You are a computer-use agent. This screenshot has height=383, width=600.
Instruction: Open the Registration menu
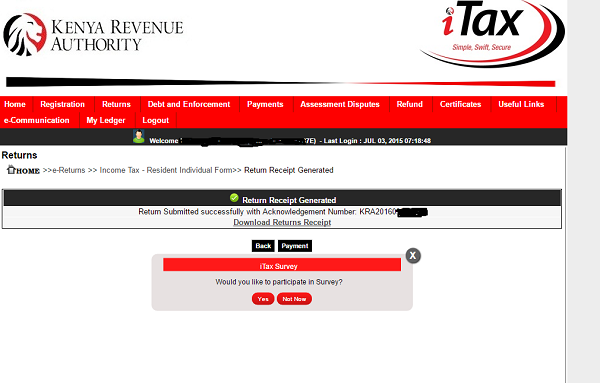click(62, 104)
